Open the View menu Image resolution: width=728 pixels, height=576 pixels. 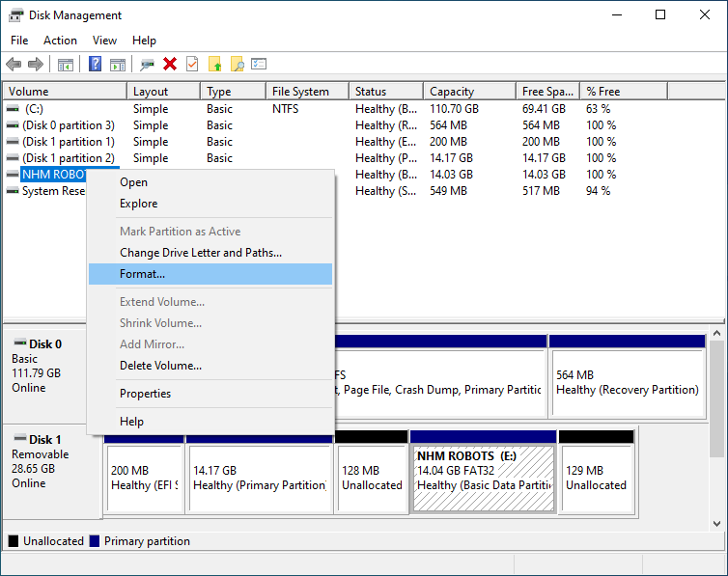click(x=104, y=41)
